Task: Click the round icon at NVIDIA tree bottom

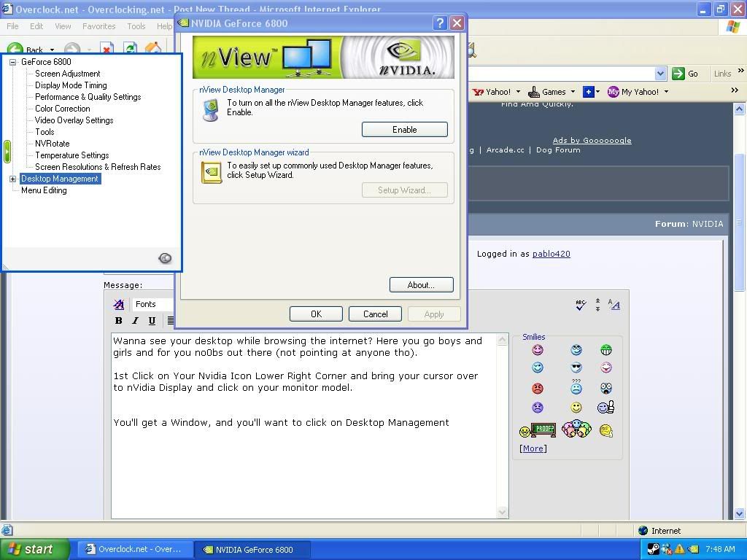Action: [165, 258]
